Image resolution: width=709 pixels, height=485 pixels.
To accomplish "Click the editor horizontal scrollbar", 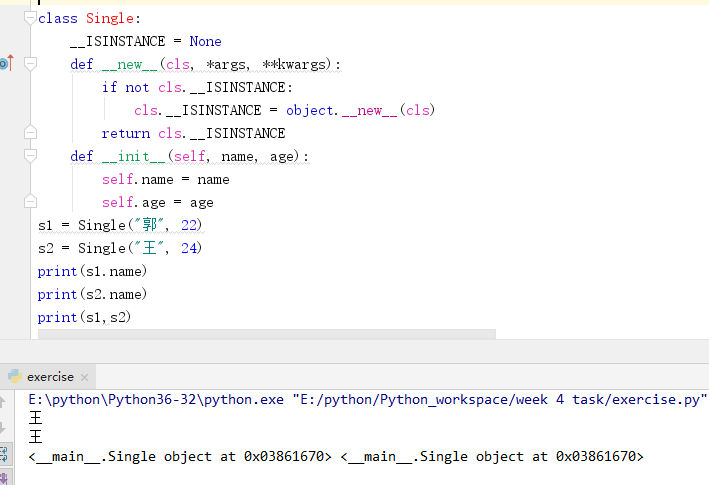I will coord(267,334).
